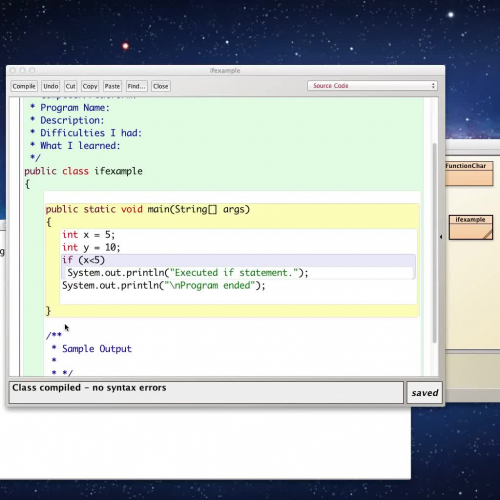Click the 'Executed if statement.' println line
The height and width of the screenshot is (500, 500).
tap(188, 273)
